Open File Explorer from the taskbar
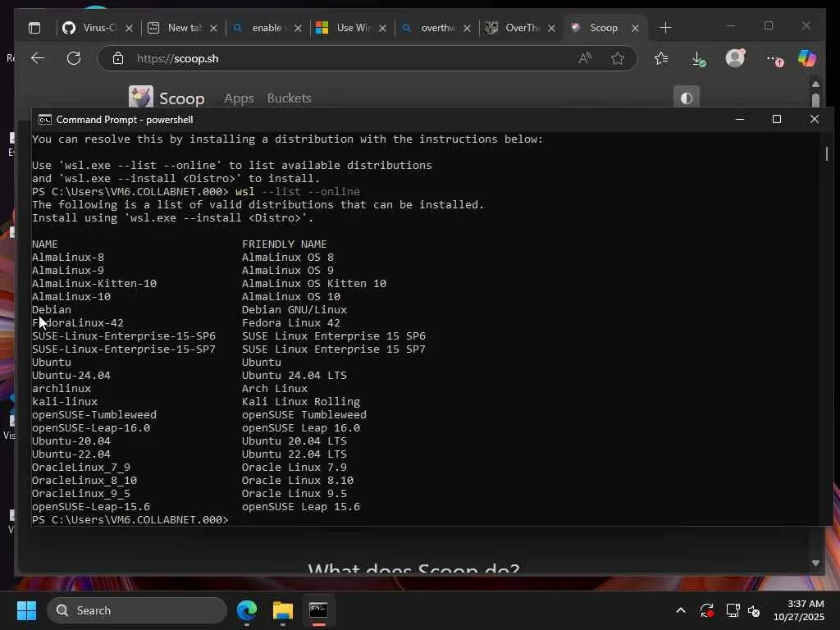The height and width of the screenshot is (630, 840). pyautogui.click(x=283, y=610)
